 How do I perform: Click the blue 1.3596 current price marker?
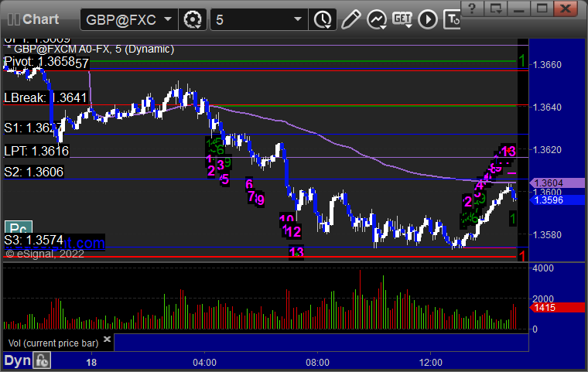click(558, 200)
